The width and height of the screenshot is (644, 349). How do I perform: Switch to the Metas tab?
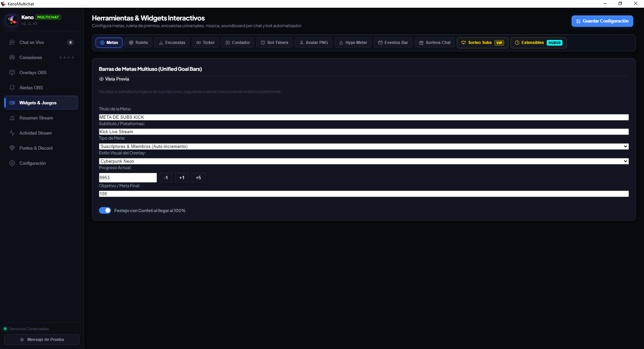(x=109, y=43)
